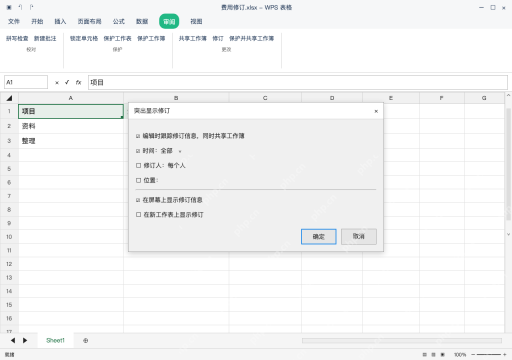Switch to page layout view icon in status bar
The image size is (512, 360).
433,355
